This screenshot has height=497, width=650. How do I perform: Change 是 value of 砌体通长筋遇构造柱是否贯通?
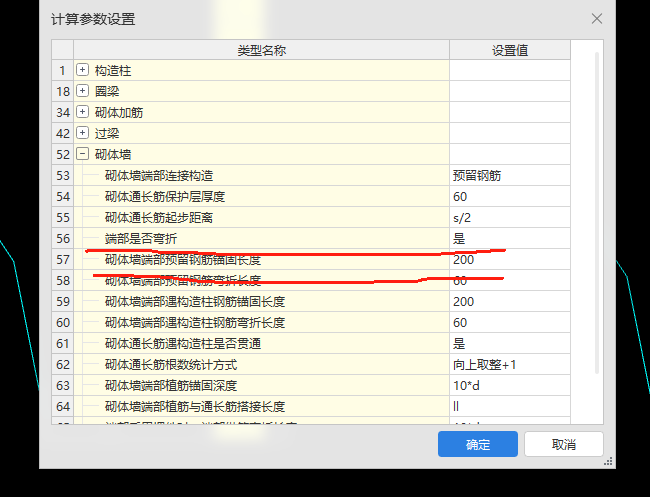coord(510,343)
